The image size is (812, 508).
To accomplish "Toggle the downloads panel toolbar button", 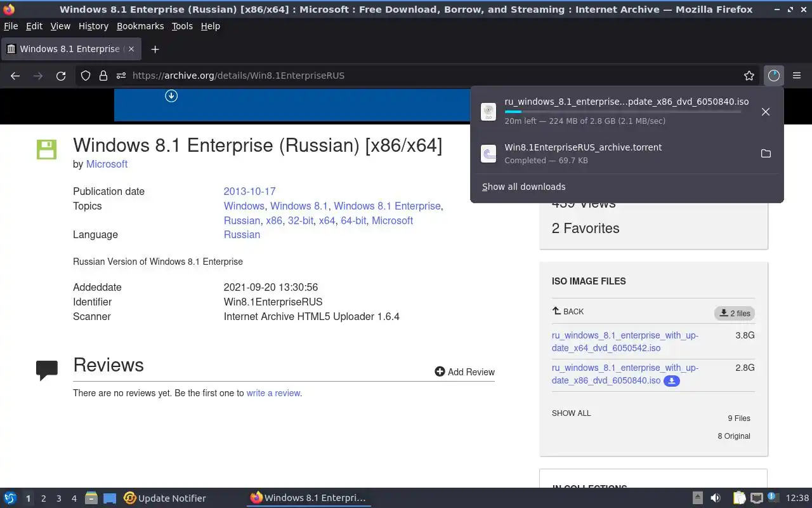I will [773, 76].
